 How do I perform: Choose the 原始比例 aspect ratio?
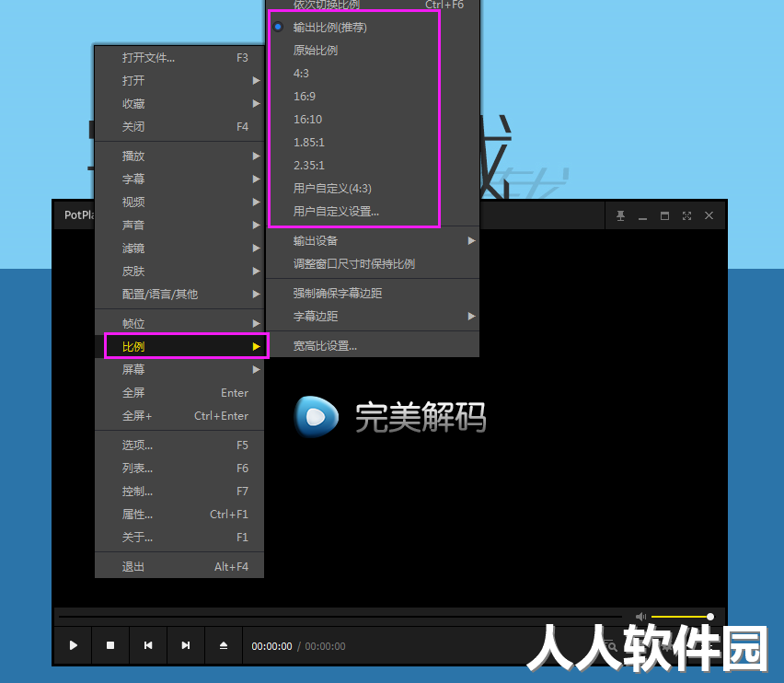click(x=373, y=50)
